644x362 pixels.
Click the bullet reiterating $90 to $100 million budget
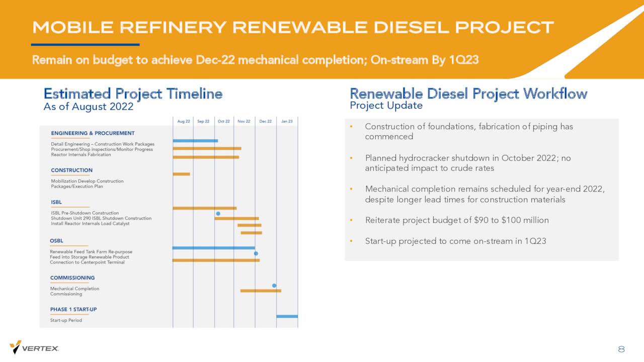click(457, 220)
